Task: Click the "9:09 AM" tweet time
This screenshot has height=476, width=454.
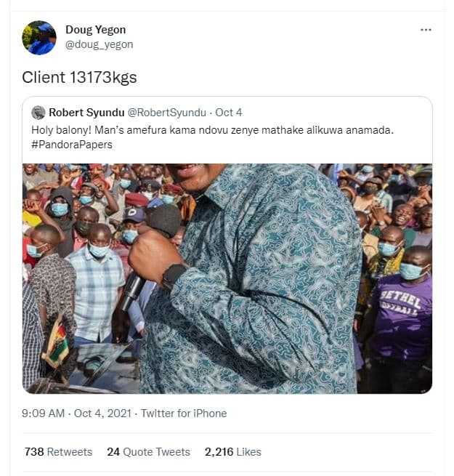Action: point(43,414)
